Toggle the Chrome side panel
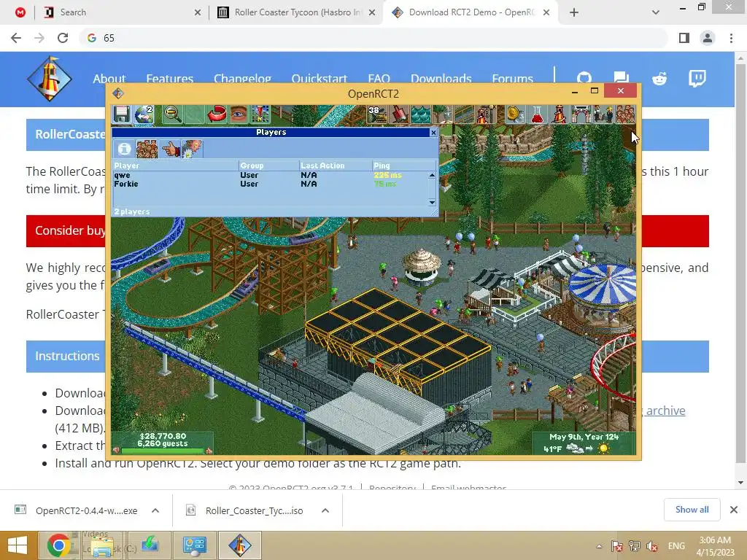 [x=684, y=38]
